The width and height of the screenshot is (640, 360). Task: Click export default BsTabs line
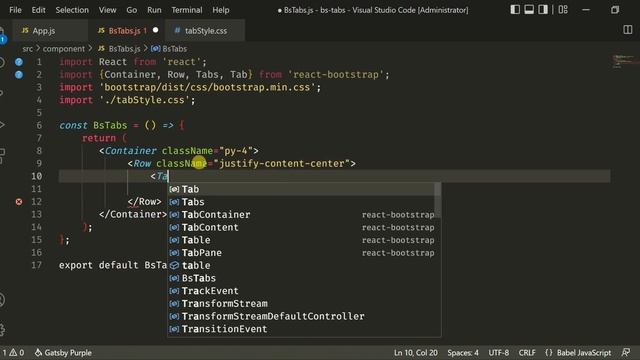113,265
